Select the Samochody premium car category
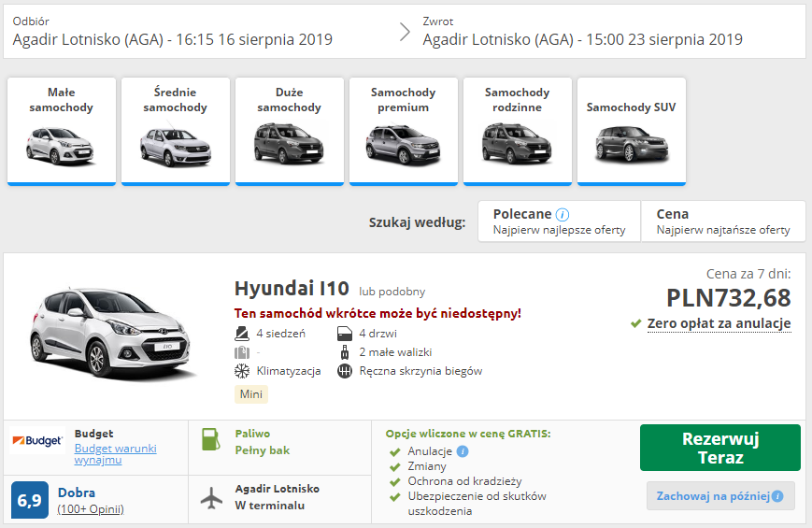The height and width of the screenshot is (528, 812). tap(403, 131)
